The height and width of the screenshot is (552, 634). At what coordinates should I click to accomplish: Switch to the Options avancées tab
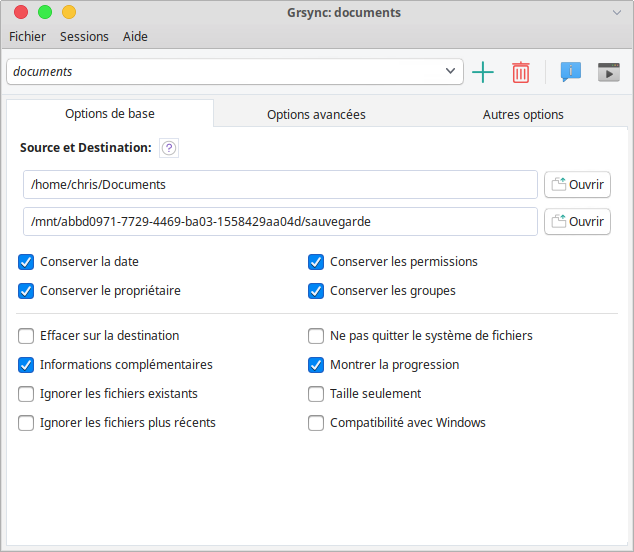coord(316,114)
